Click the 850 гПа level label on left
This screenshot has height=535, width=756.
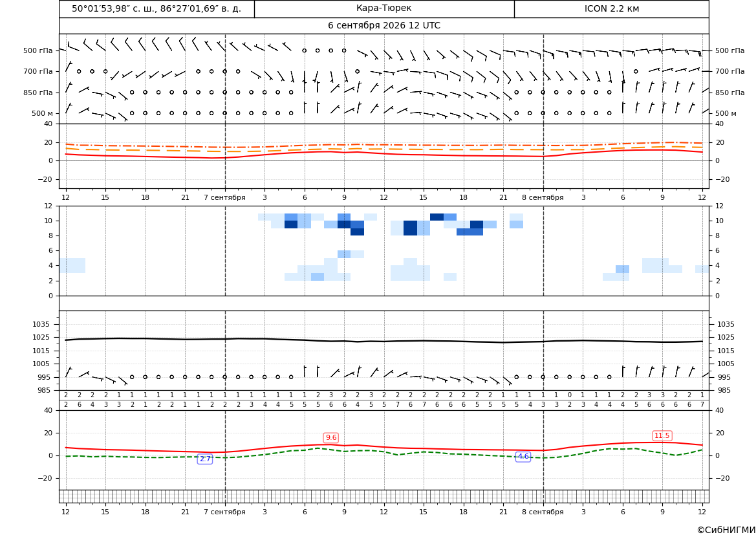(38, 93)
